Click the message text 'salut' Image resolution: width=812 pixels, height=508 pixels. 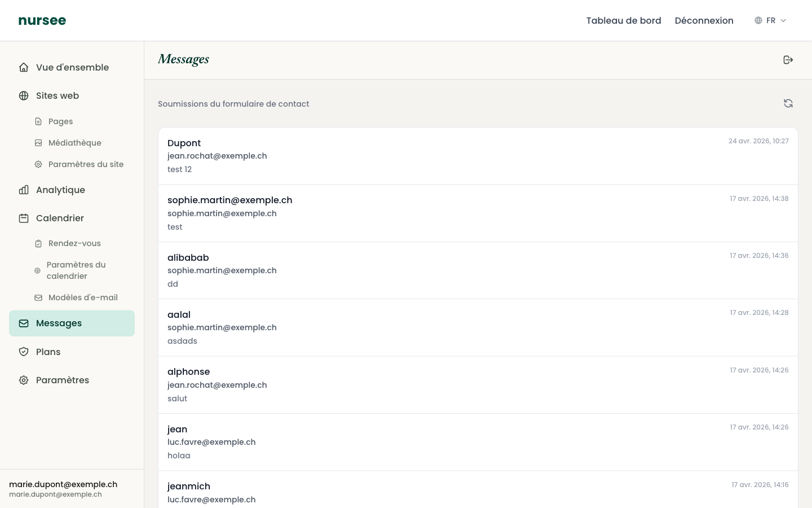coord(177,398)
